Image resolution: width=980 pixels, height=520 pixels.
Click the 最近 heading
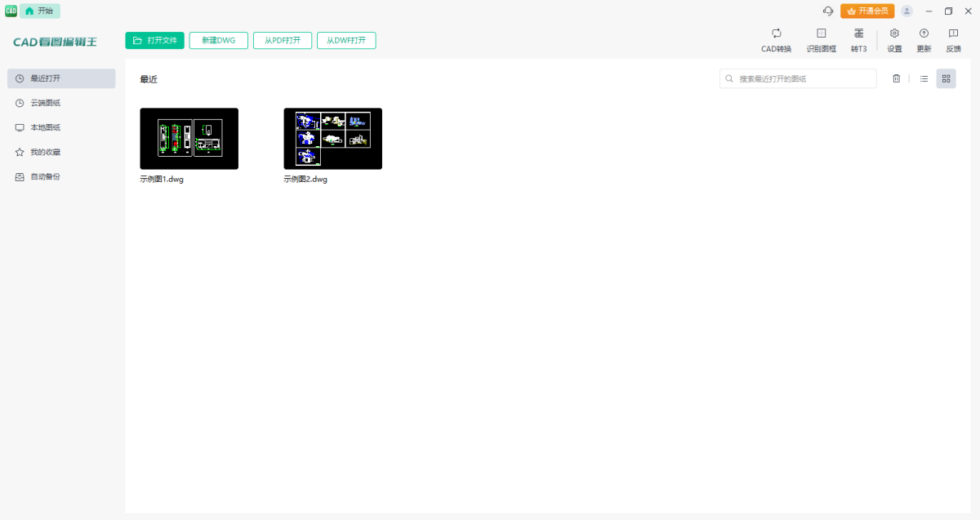[x=149, y=79]
